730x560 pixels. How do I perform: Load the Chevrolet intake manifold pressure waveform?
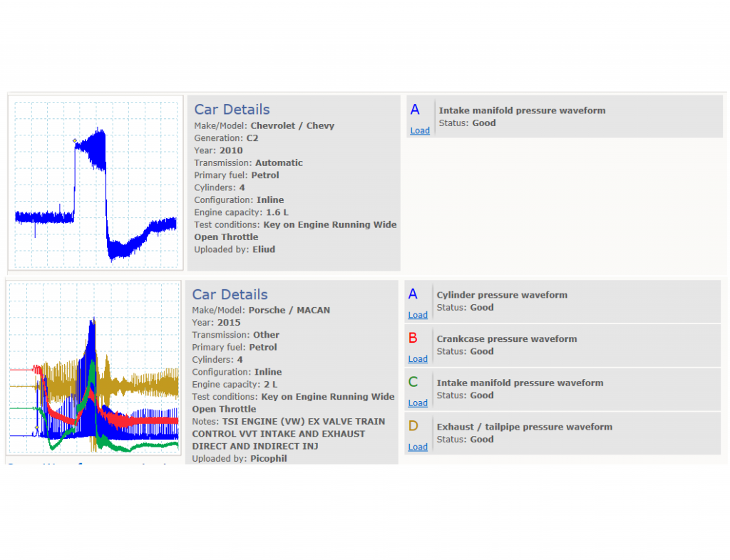419,130
